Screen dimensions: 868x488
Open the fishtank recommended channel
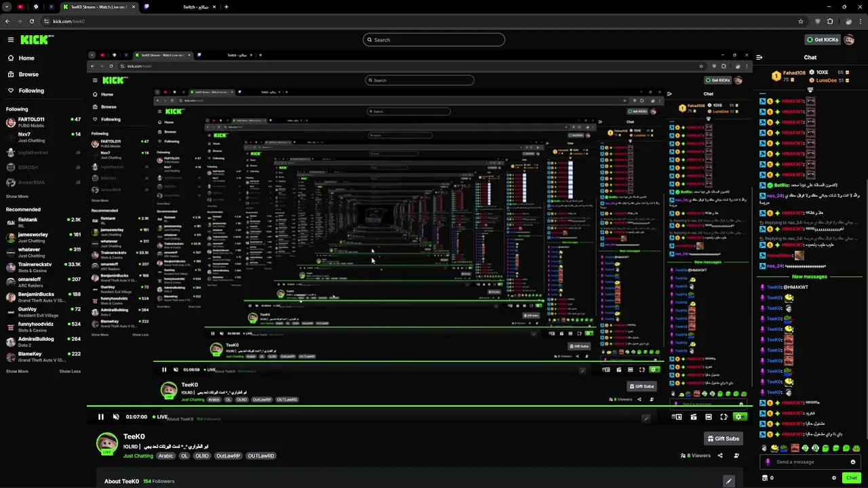coord(43,222)
